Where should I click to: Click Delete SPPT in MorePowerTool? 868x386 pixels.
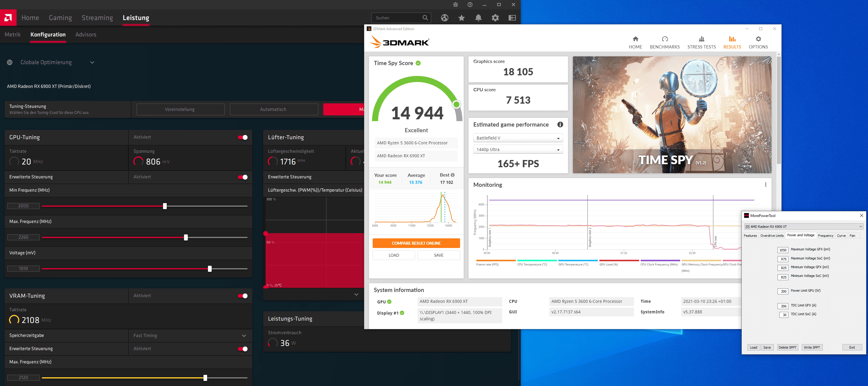tap(787, 347)
